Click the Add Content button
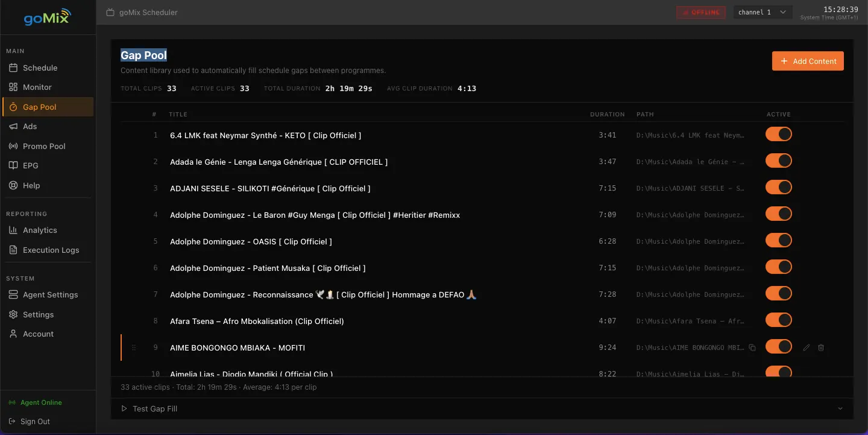Image resolution: width=868 pixels, height=435 pixels. [x=808, y=61]
